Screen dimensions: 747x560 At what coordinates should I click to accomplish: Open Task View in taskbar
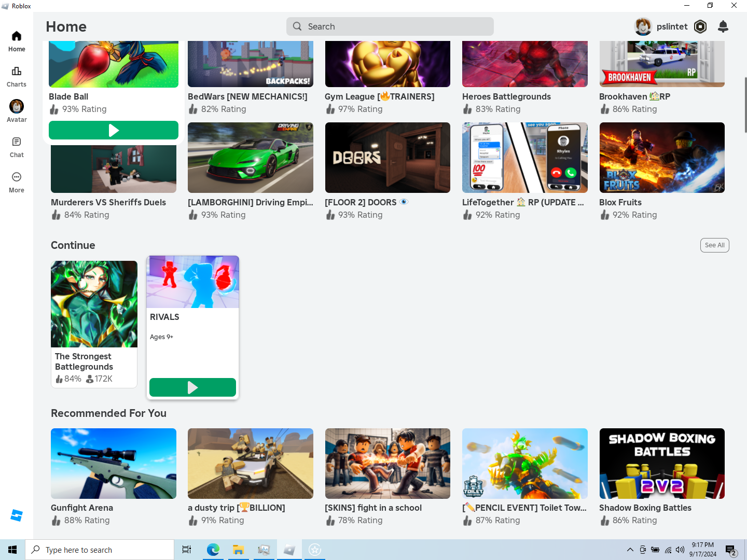tap(187, 550)
